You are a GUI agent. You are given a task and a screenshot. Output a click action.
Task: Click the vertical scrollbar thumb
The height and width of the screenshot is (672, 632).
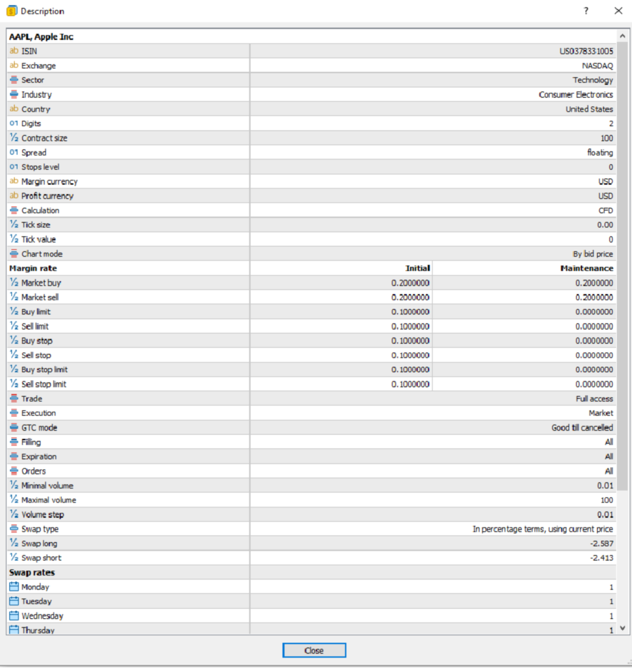coord(623,266)
